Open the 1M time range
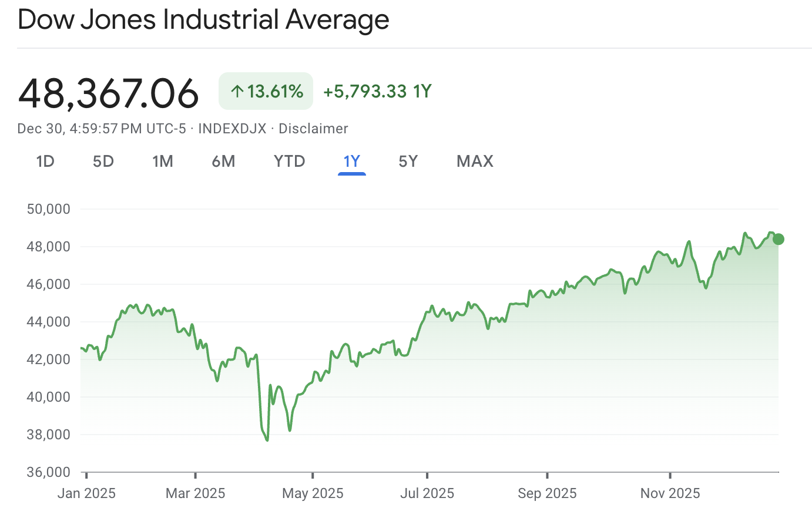Viewport: 812px width, 518px height. 163,161
